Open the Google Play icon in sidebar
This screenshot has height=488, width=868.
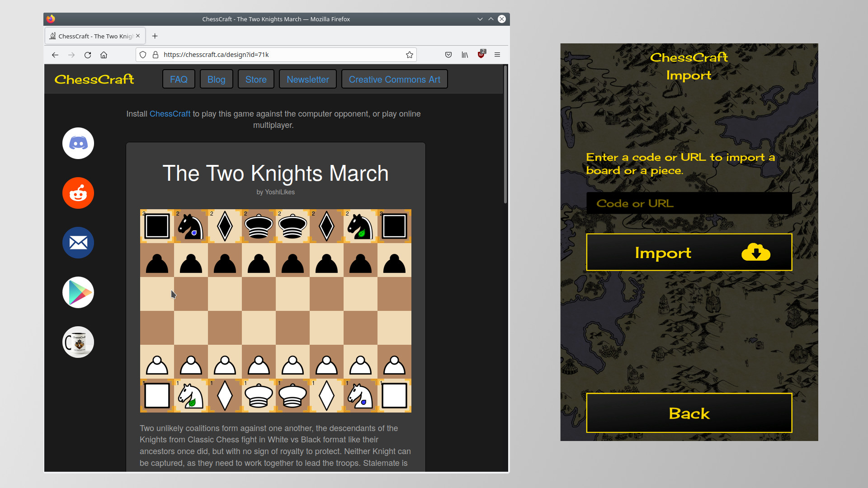point(78,292)
